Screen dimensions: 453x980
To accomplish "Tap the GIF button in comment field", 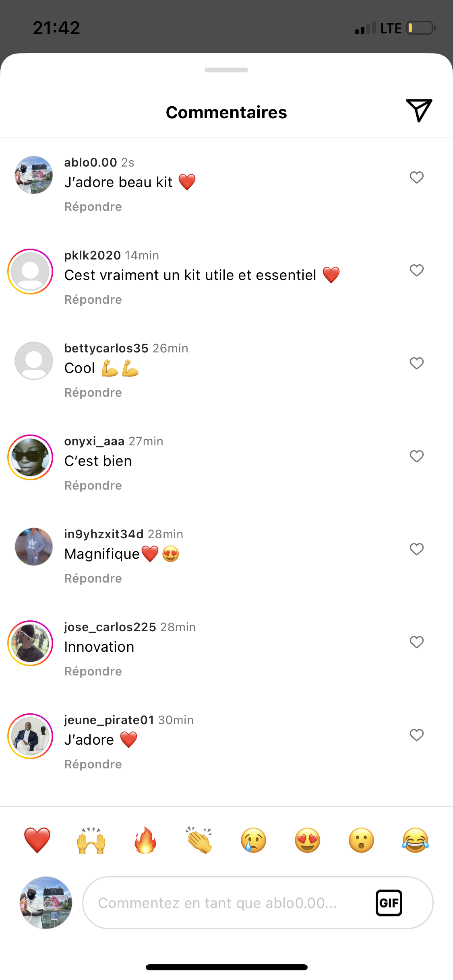I will coord(389,903).
